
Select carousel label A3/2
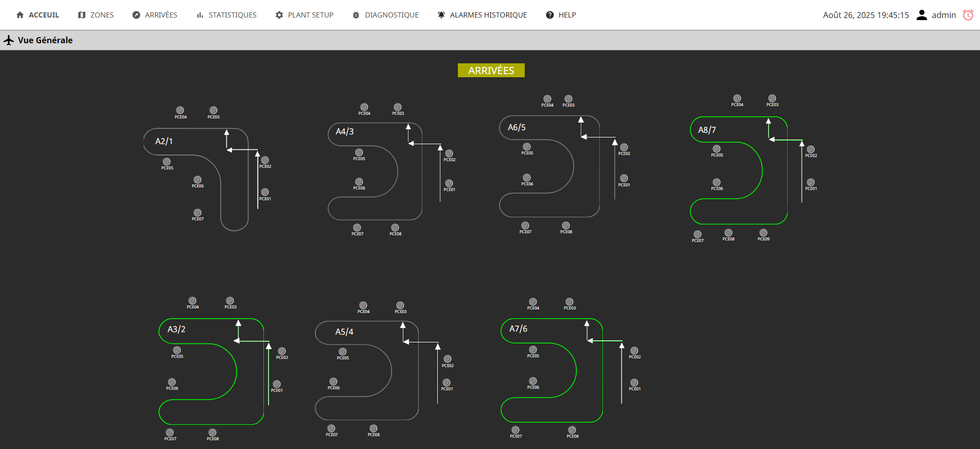[x=176, y=329]
